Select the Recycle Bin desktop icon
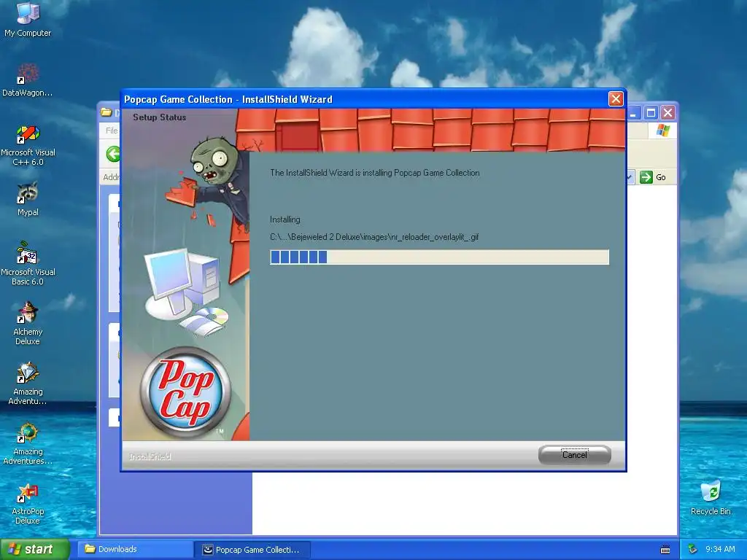Screen dimensions: 747x560 click(711, 498)
